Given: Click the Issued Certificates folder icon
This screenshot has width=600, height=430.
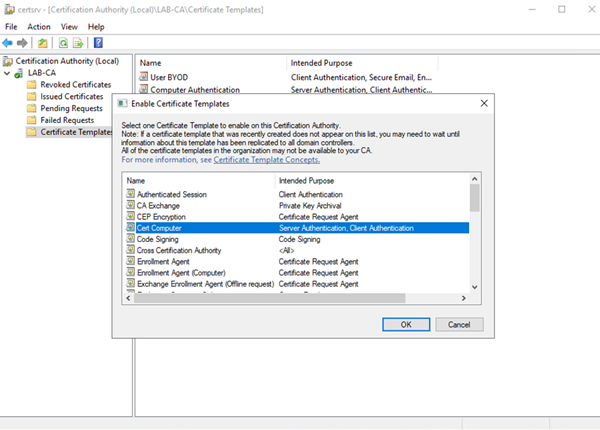Looking at the screenshot, I should (32, 97).
